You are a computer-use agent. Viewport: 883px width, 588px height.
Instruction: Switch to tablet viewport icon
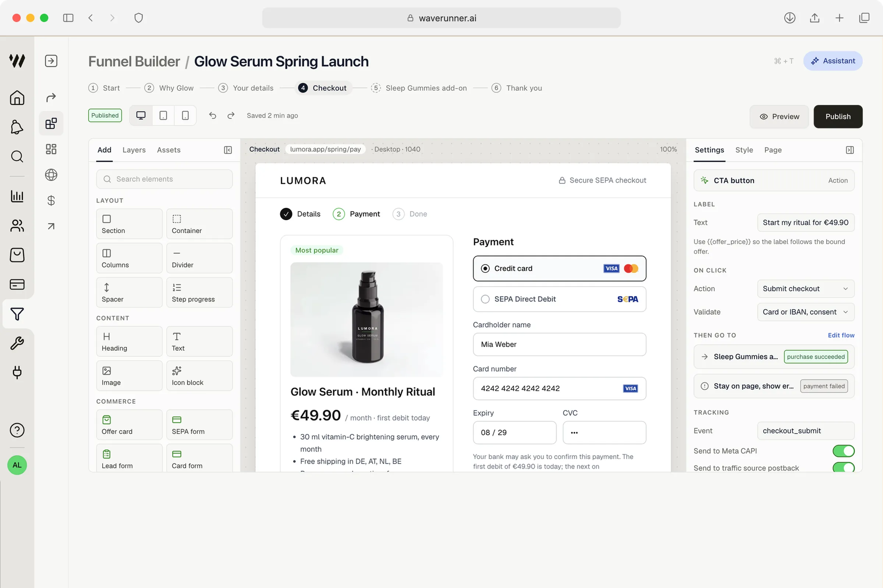[163, 115]
